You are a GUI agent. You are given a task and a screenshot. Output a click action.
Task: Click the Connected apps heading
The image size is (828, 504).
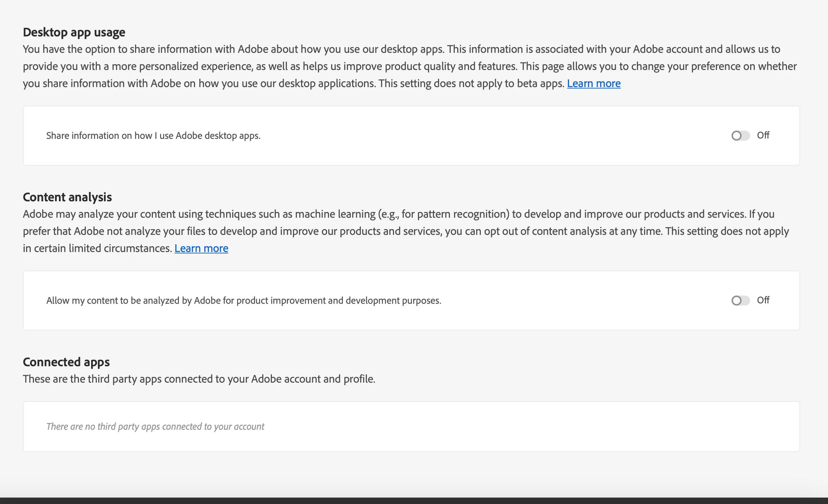click(x=66, y=362)
